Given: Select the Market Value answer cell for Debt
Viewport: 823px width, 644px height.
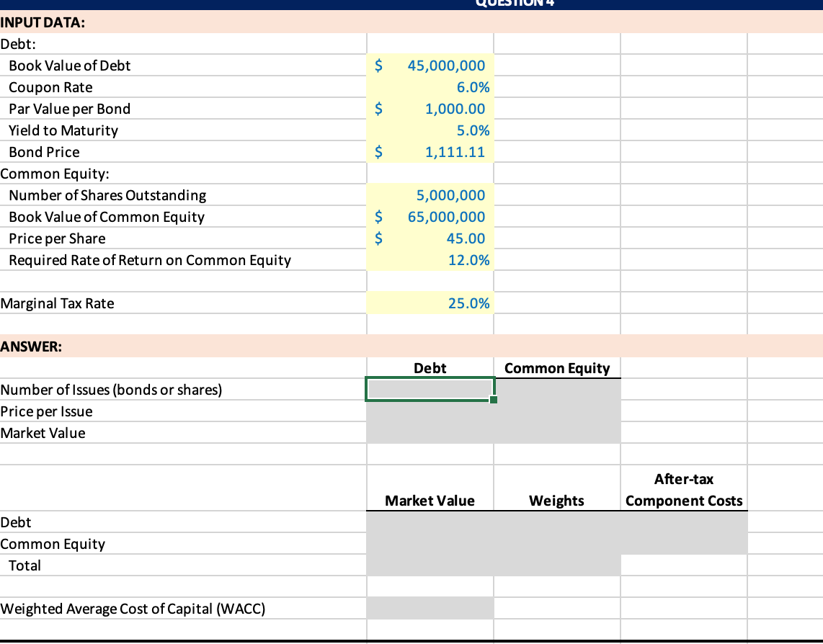Looking at the screenshot, I should (x=430, y=432).
